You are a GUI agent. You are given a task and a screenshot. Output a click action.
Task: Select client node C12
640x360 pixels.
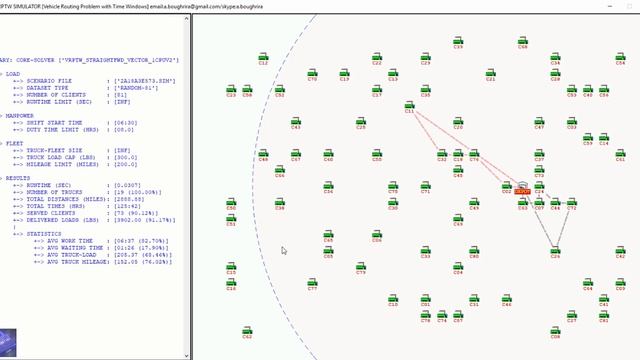click(263, 58)
